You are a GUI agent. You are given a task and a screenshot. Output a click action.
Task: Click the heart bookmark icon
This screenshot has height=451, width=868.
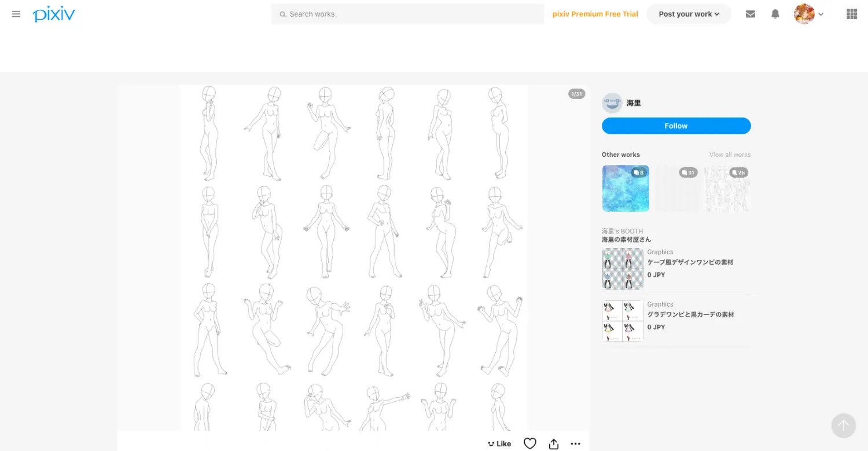tap(530, 443)
